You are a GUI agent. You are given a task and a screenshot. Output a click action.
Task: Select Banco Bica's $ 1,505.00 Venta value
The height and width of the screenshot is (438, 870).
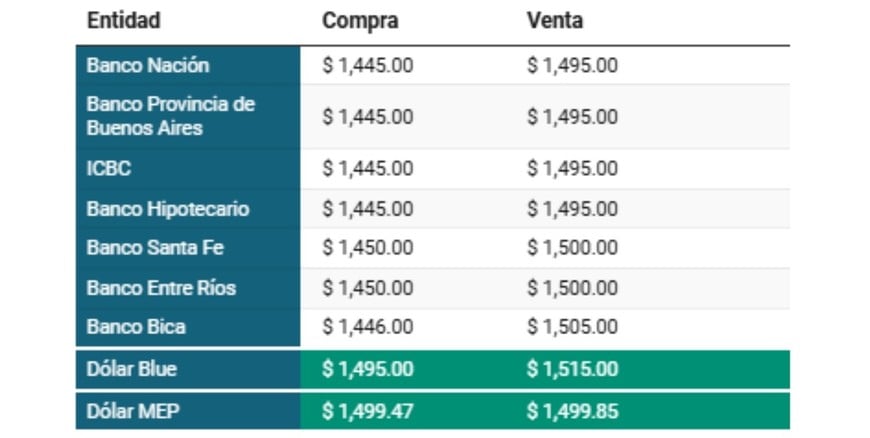pos(572,327)
